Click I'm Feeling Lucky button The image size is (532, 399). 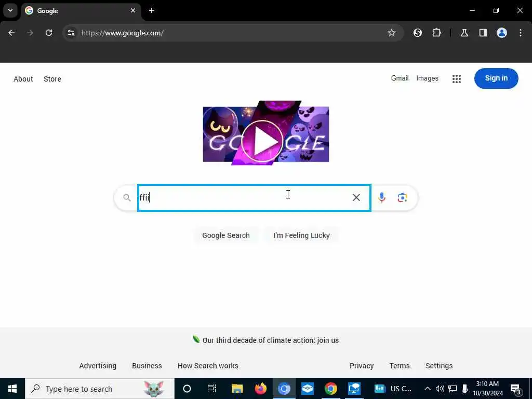click(x=302, y=235)
